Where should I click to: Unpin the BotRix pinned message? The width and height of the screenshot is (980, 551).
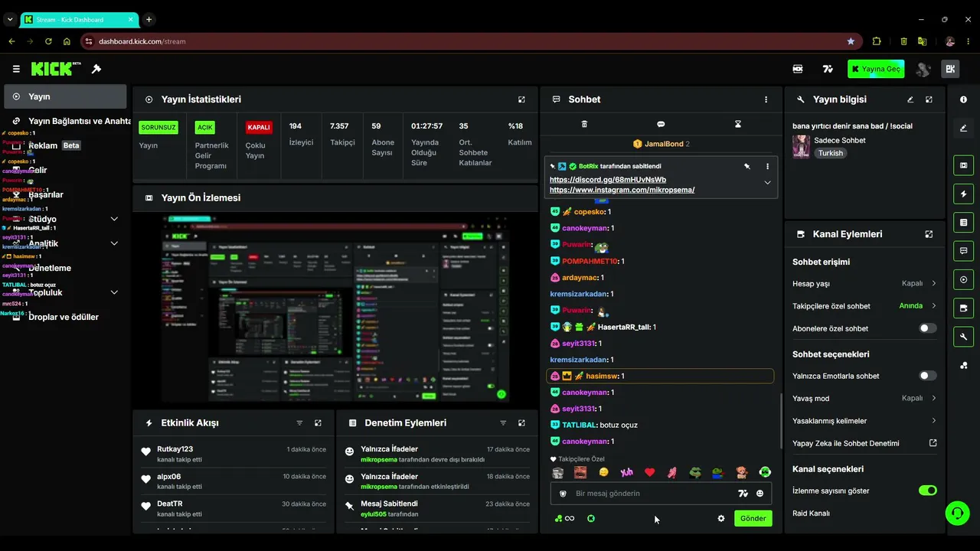tap(747, 166)
